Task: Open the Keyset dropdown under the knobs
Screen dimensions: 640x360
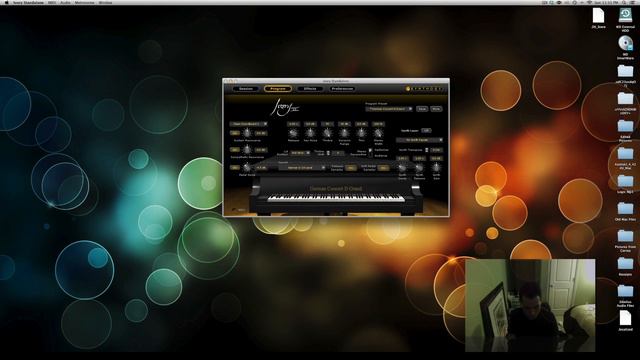Action: pos(302,168)
